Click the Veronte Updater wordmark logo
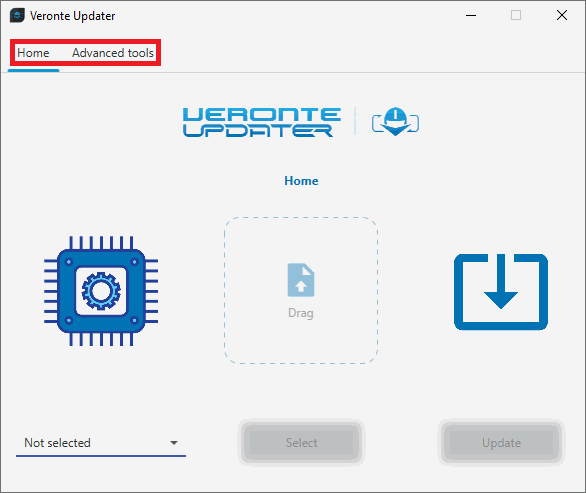The image size is (586, 493). (262, 122)
